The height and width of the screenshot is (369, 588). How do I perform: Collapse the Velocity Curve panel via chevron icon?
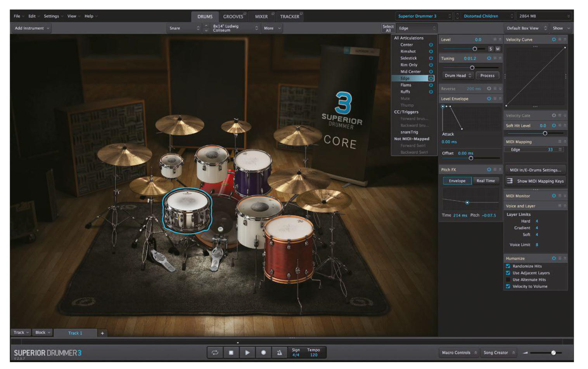point(565,39)
